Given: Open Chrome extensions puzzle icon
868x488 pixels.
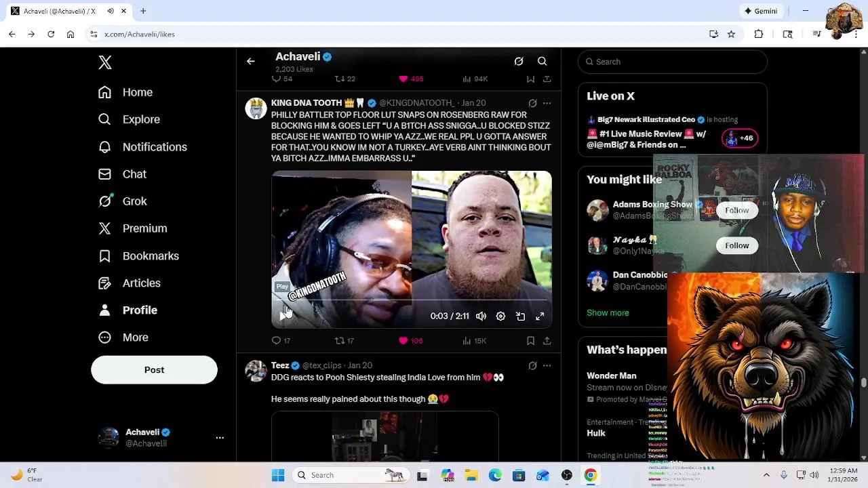Looking at the screenshot, I should [759, 34].
